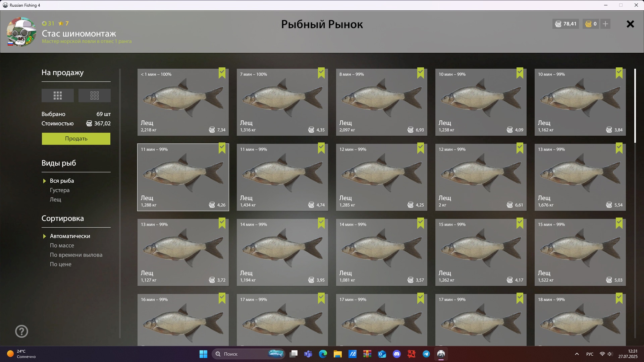Open File Explorer from the taskbar
The image size is (644, 362).
338,354
